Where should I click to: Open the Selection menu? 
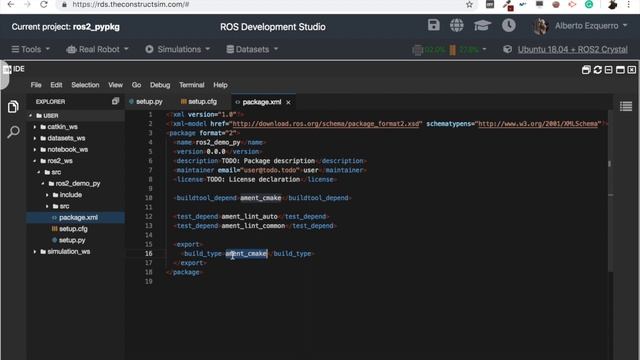85,85
